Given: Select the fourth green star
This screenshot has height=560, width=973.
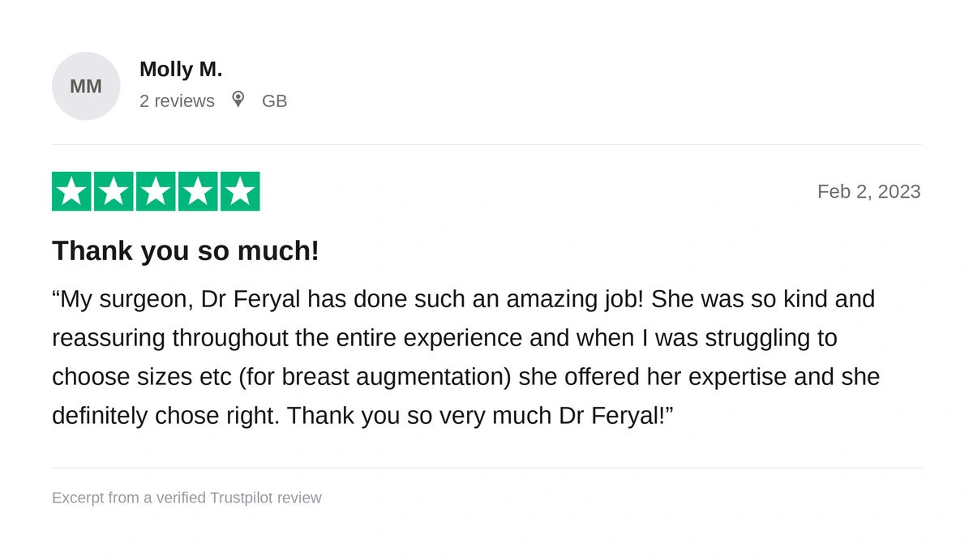Looking at the screenshot, I should (198, 191).
